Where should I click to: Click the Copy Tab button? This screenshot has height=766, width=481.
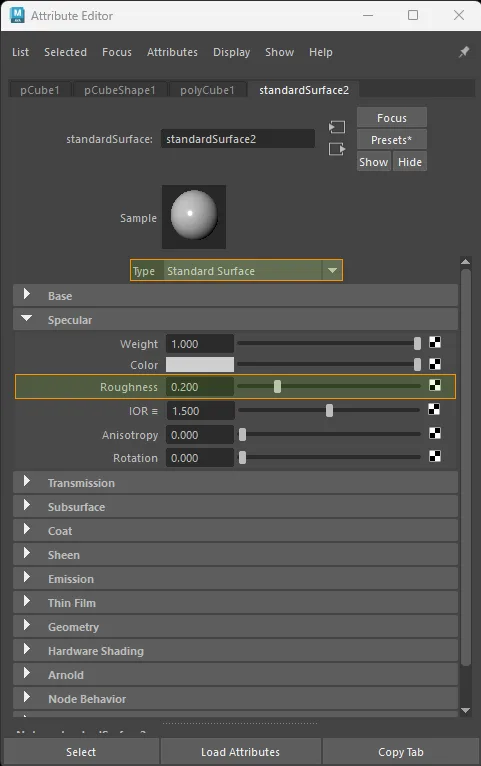coord(400,752)
